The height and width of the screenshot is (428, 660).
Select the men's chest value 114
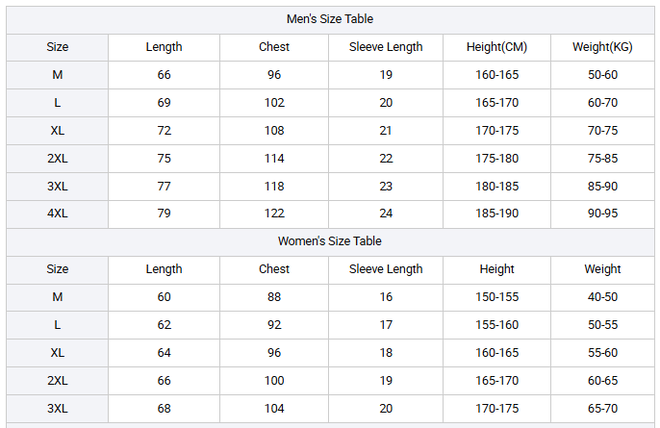pyautogui.click(x=274, y=158)
